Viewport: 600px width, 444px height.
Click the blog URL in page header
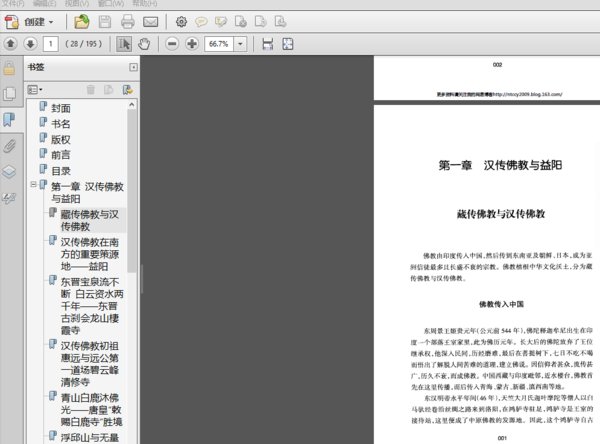(x=528, y=94)
